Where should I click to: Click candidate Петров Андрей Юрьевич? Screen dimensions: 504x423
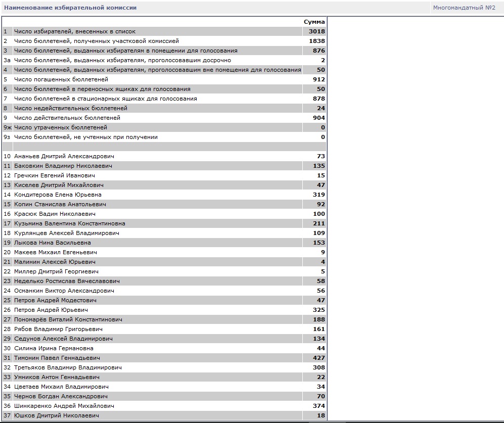click(x=51, y=310)
